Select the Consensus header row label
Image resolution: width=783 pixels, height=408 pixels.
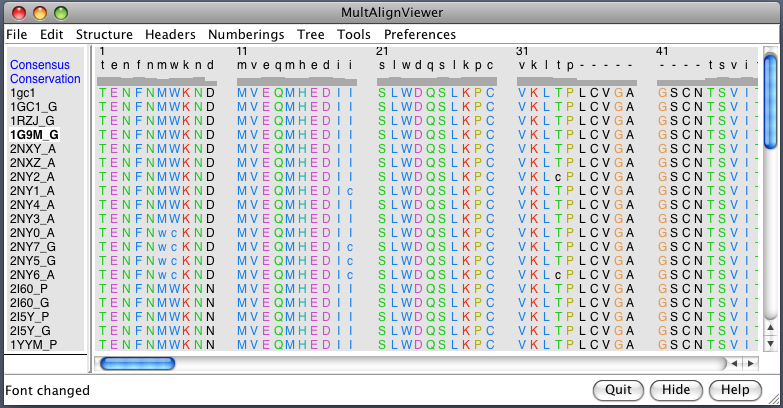click(x=40, y=65)
